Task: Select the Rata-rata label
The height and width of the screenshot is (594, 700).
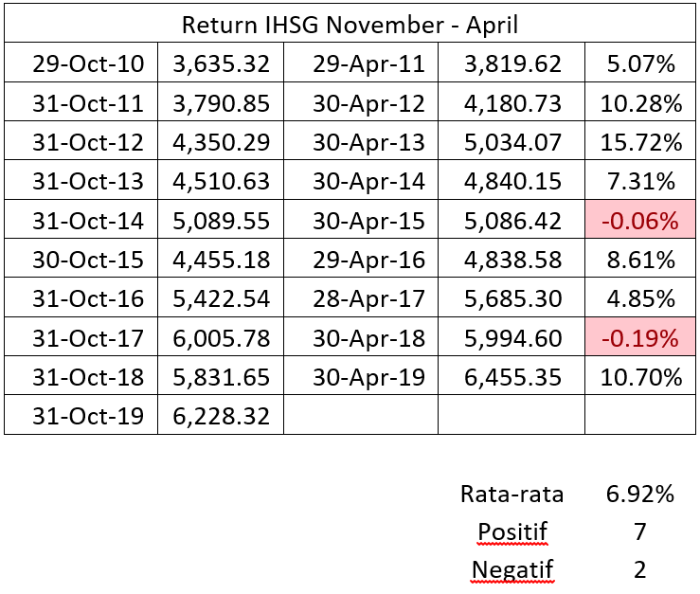Action: [512, 494]
